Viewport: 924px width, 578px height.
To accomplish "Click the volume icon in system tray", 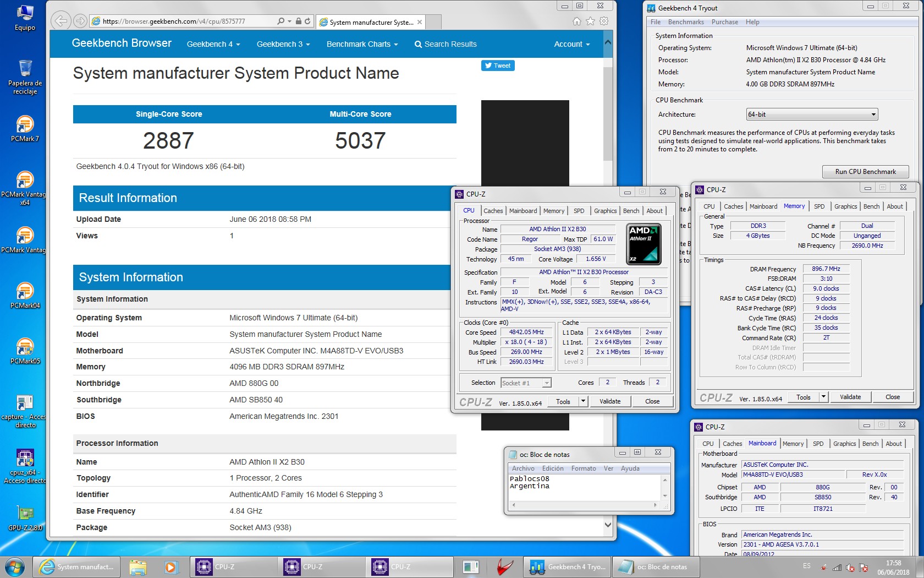I will click(850, 567).
